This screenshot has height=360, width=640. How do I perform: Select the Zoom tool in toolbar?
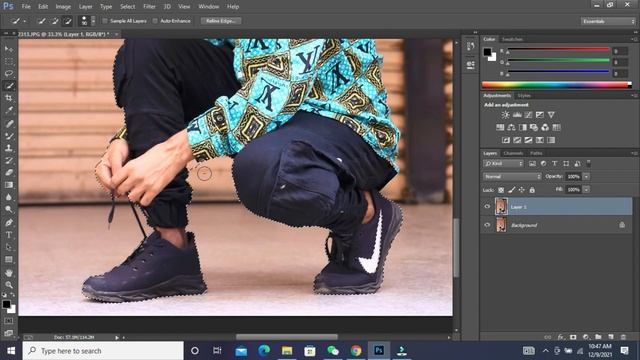tap(9, 284)
